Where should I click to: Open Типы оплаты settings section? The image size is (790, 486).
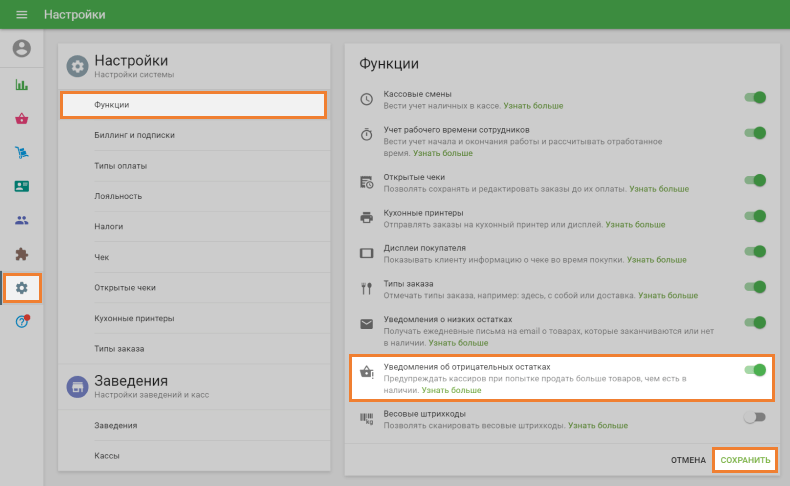121,165
